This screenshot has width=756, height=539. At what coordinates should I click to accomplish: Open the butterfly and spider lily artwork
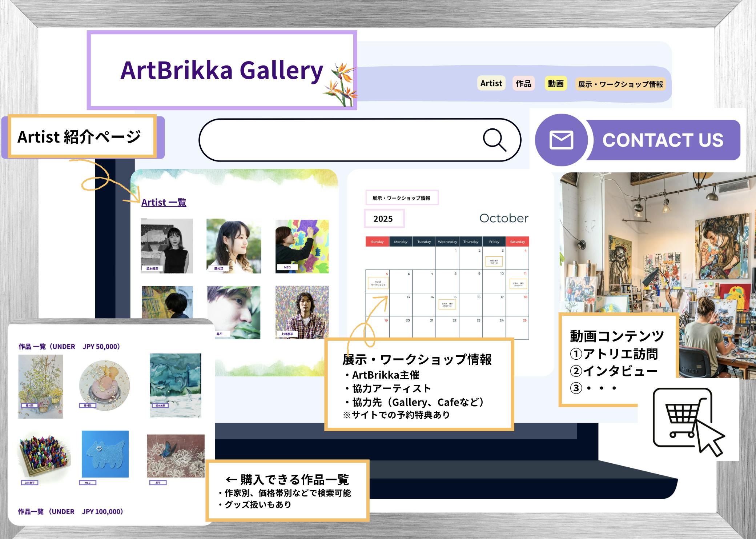pyautogui.click(x=176, y=456)
